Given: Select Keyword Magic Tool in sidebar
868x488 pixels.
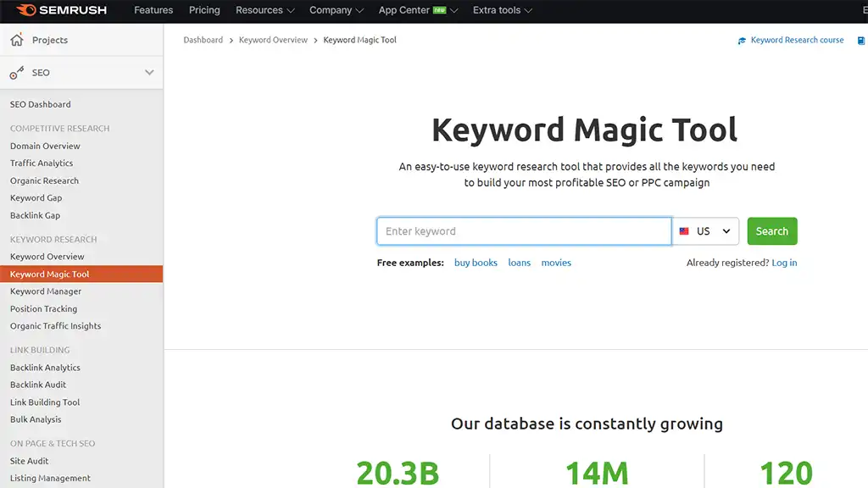Looking at the screenshot, I should coord(81,274).
